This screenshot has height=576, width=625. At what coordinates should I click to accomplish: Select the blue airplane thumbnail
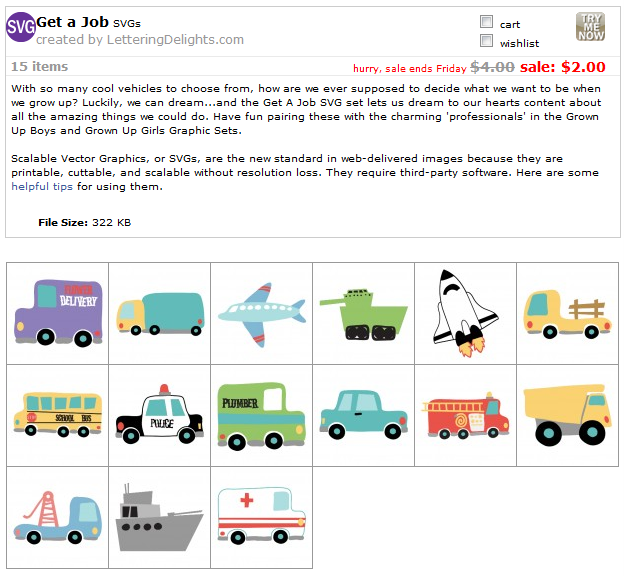click(x=262, y=313)
